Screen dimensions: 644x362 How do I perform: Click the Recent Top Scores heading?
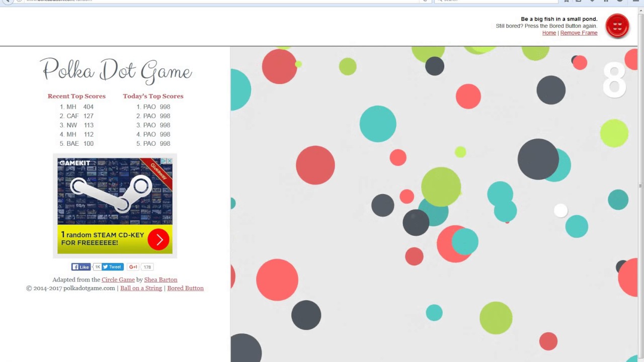pyautogui.click(x=76, y=96)
